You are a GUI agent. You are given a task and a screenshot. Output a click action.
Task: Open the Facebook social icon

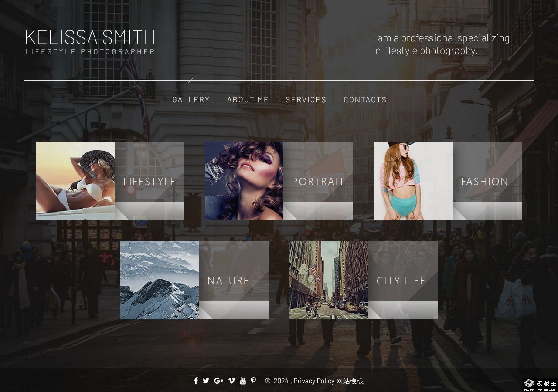(196, 381)
